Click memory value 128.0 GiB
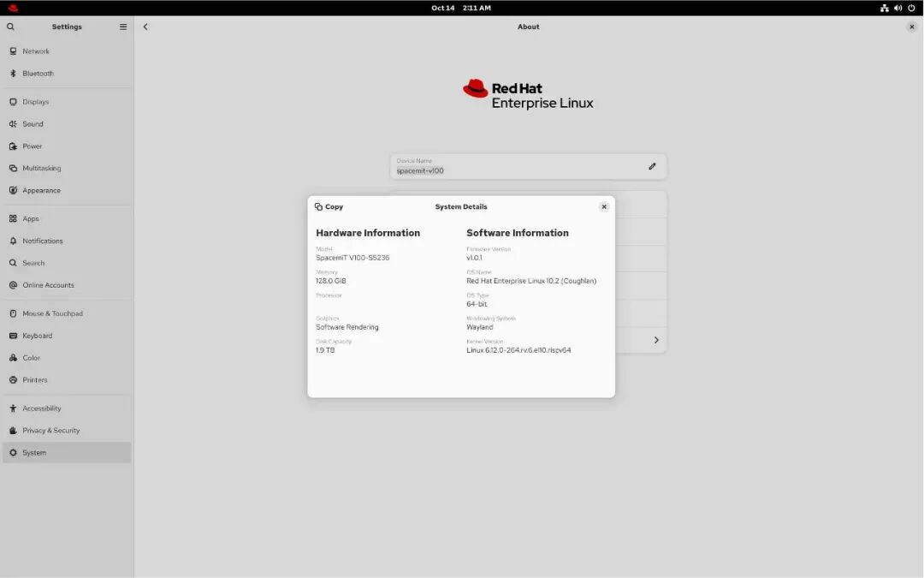This screenshot has height=578, width=924. pyautogui.click(x=330, y=281)
